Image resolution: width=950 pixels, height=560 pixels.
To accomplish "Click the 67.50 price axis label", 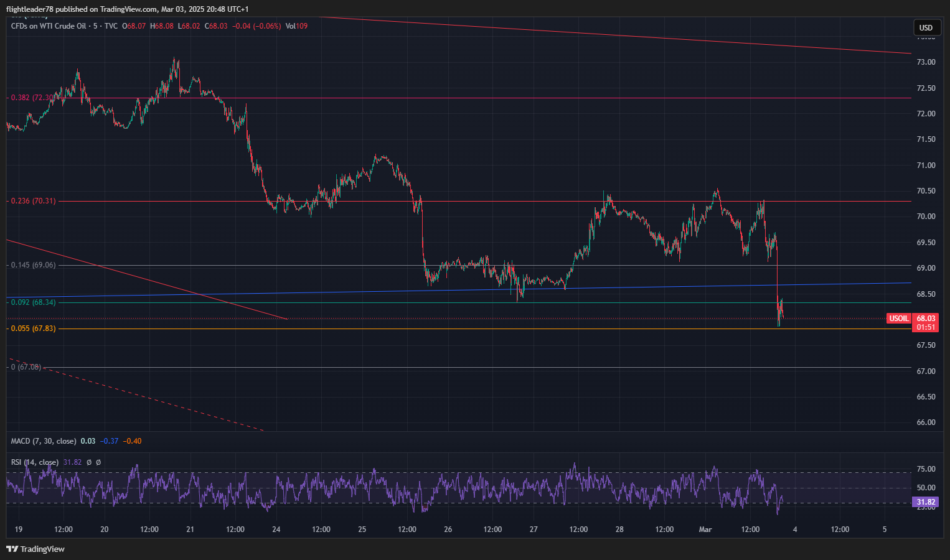I will pyautogui.click(x=926, y=345).
